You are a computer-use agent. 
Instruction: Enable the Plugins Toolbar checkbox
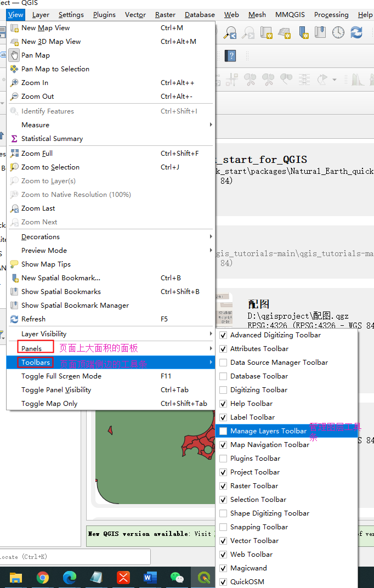click(x=223, y=459)
